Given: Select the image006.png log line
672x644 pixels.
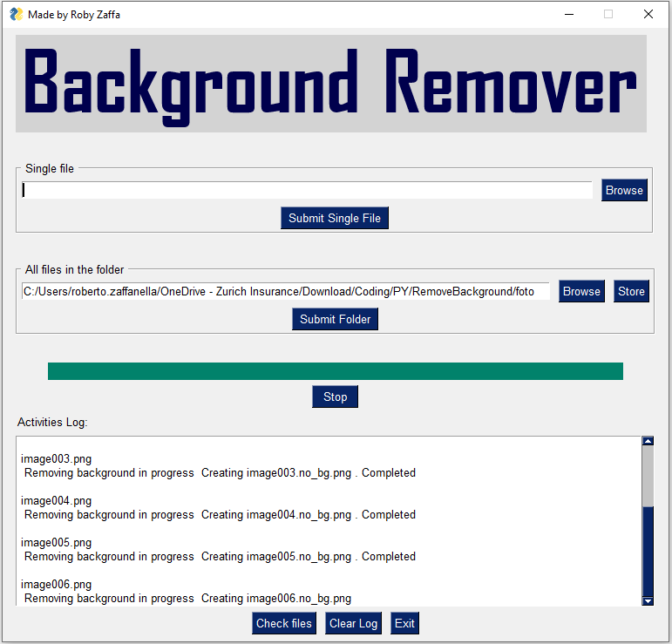Looking at the screenshot, I should 56,585.
